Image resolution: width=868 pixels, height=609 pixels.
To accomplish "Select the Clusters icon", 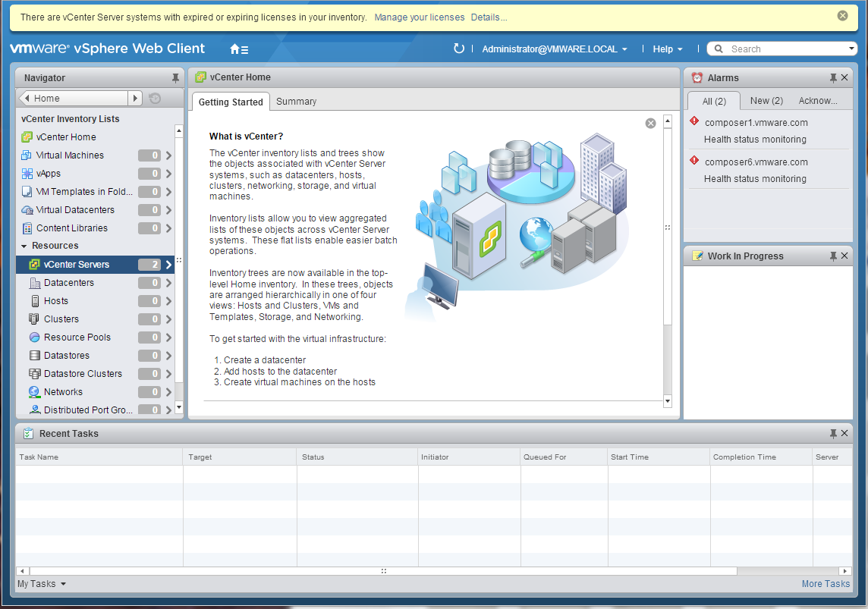I will click(34, 319).
